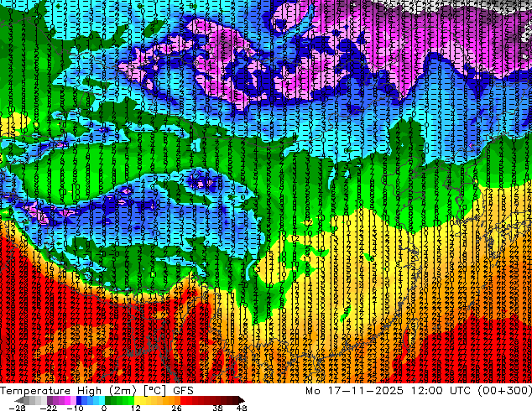Click the '-10' legend label
The width and height of the screenshot is (532, 411).
coord(76,408)
